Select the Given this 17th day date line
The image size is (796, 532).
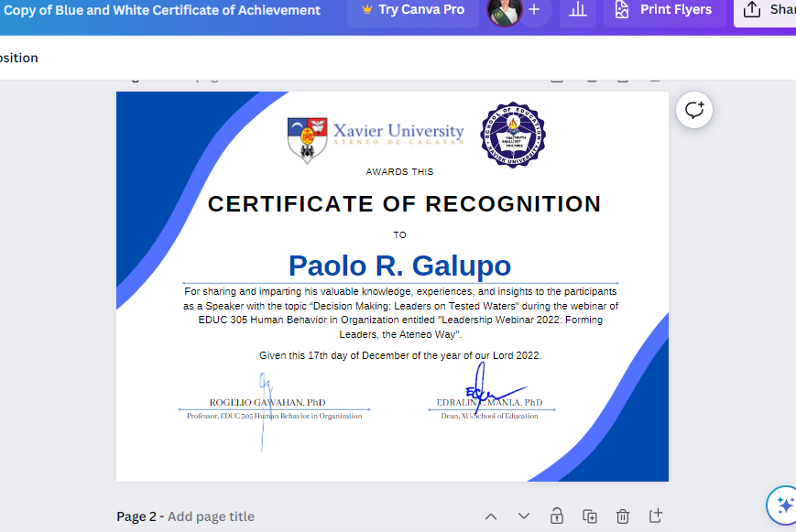click(x=400, y=355)
